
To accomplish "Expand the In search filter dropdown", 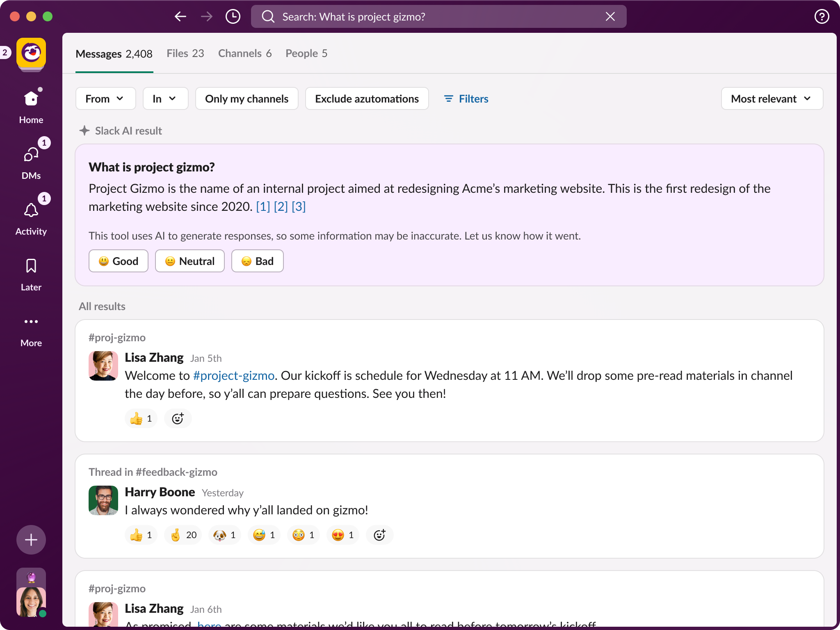I will (x=163, y=98).
